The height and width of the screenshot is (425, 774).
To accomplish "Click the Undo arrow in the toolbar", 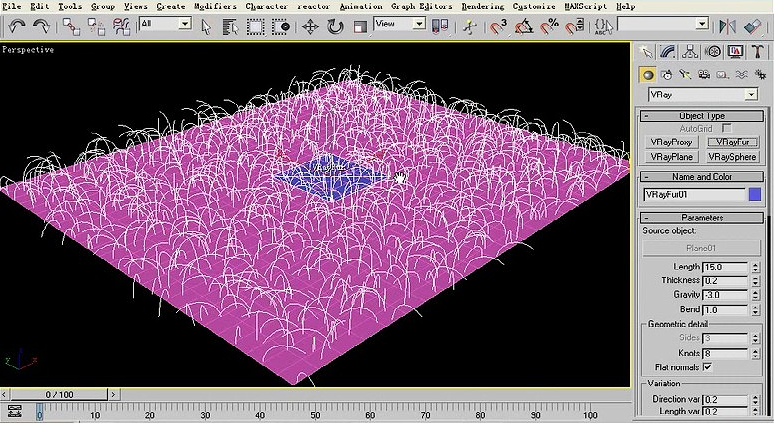I will coord(15,26).
